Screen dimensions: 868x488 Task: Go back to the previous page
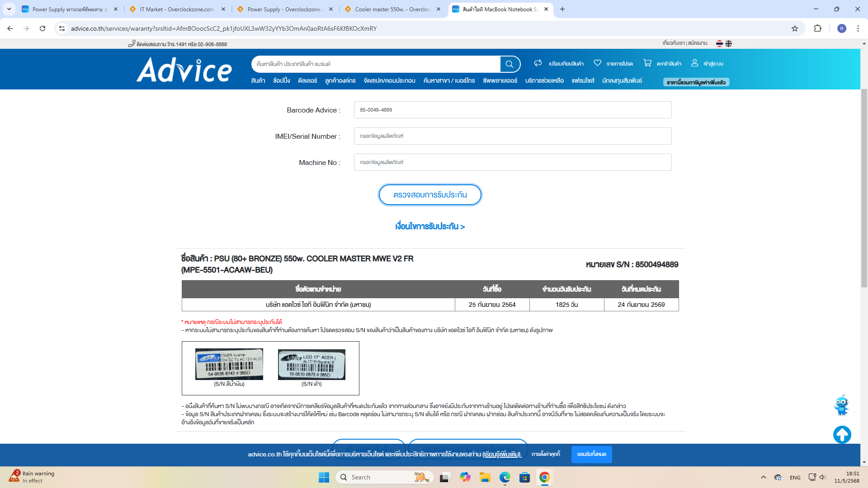pos(10,28)
